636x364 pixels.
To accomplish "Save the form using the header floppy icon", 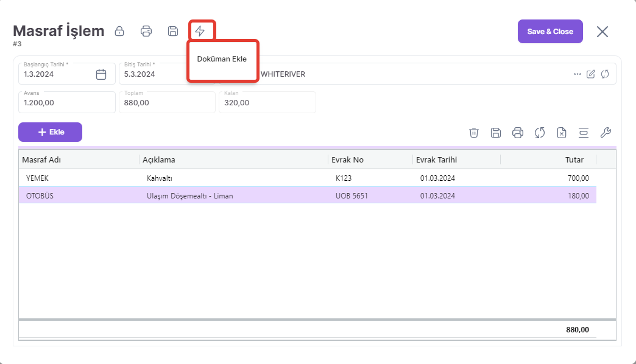I will (173, 31).
